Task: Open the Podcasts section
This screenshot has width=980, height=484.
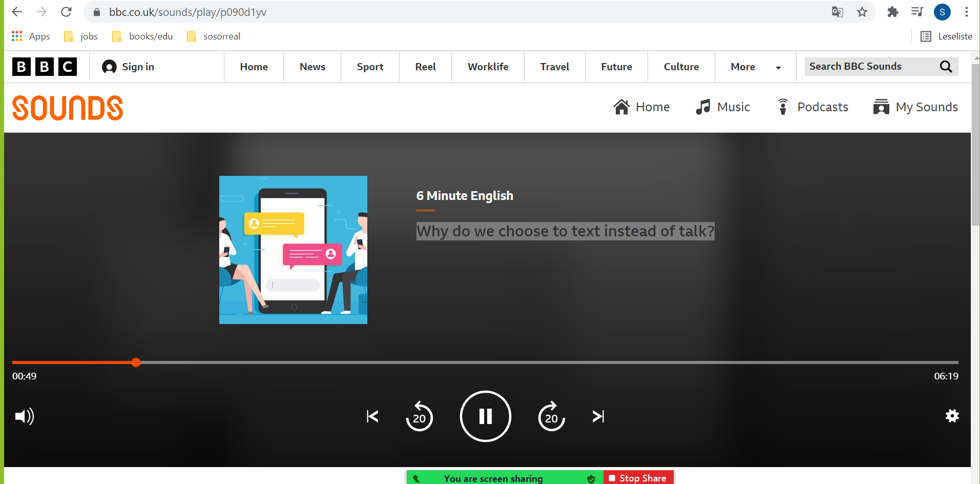Action: coord(812,107)
